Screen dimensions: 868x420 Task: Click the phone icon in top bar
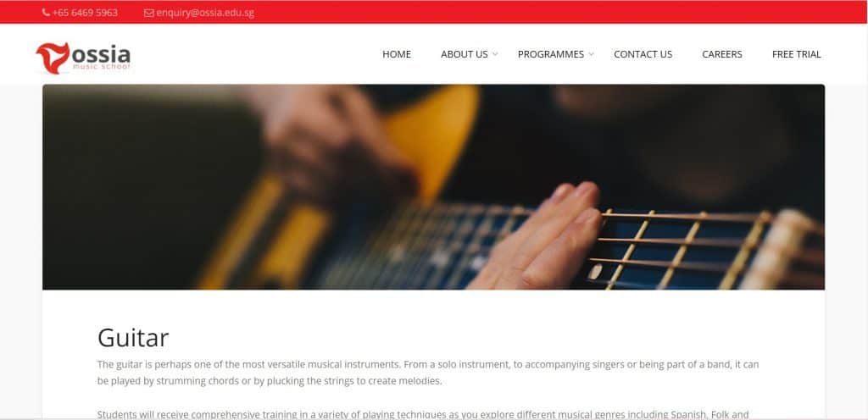pos(46,13)
